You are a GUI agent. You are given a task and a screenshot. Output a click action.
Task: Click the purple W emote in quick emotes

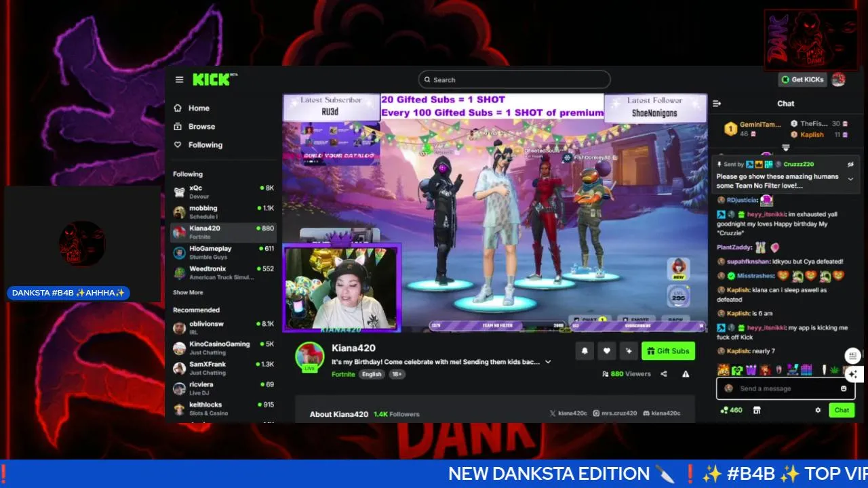pyautogui.click(x=751, y=370)
